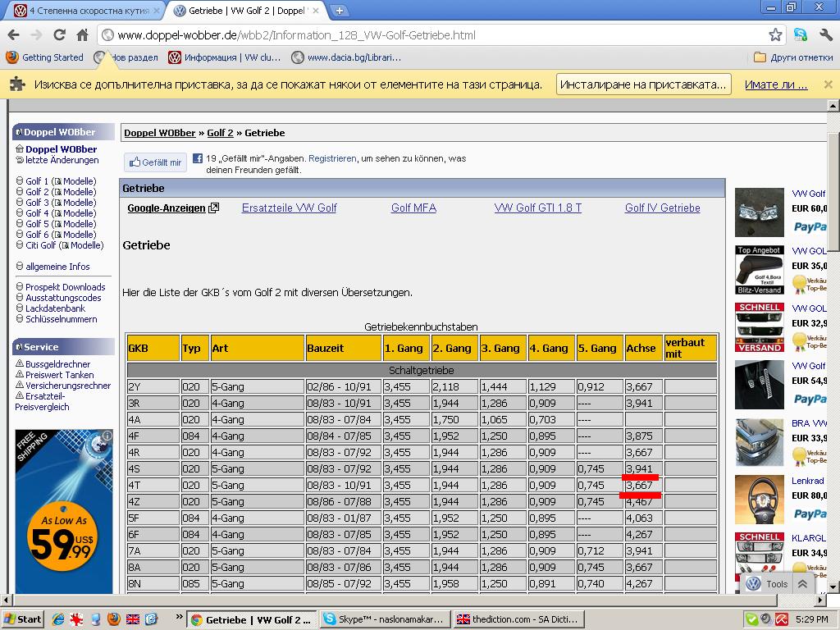840x630 pixels.
Task: Open a new tab with plus button
Action: pos(339,11)
